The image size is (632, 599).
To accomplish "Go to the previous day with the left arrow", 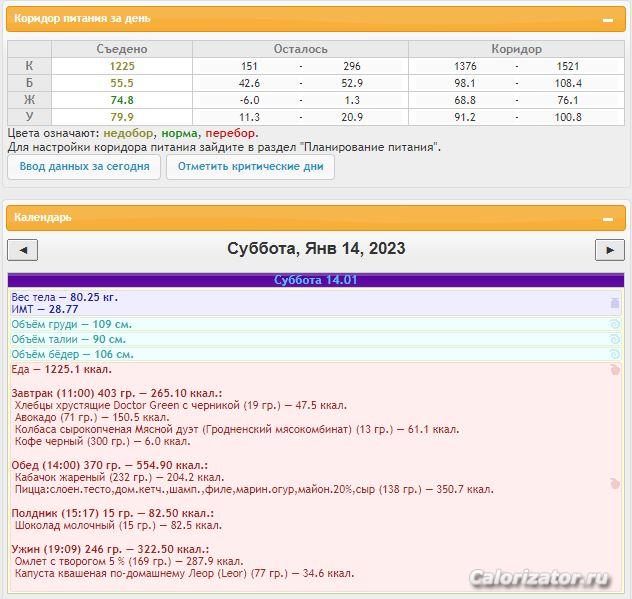I will click(22, 250).
